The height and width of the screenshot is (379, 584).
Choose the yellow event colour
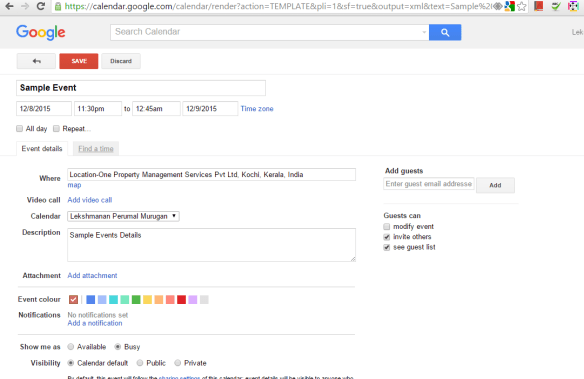tap(147, 299)
